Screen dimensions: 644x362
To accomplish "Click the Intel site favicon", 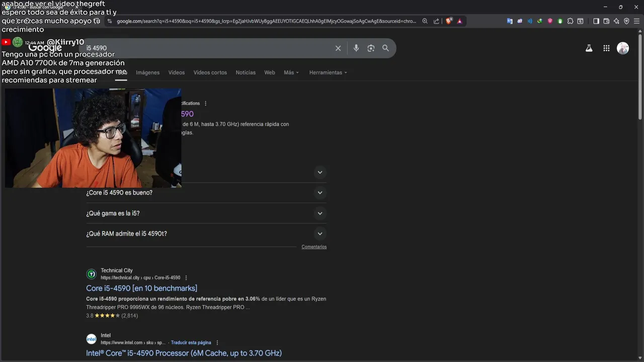I will (91, 339).
